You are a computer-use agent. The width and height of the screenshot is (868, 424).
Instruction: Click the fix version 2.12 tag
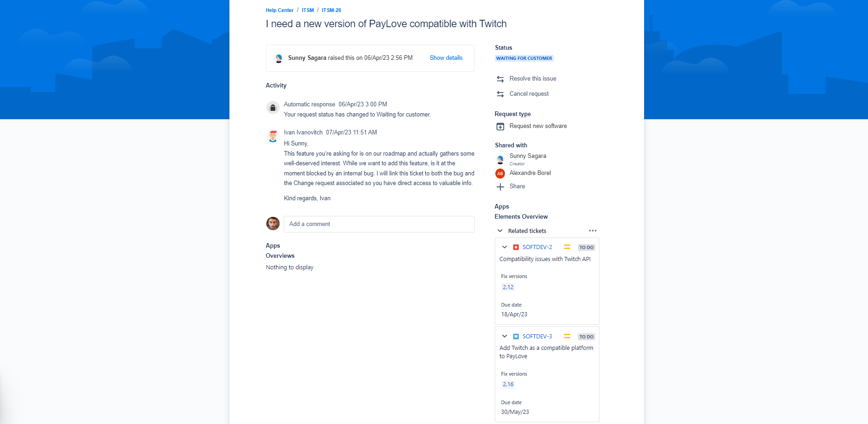click(508, 287)
